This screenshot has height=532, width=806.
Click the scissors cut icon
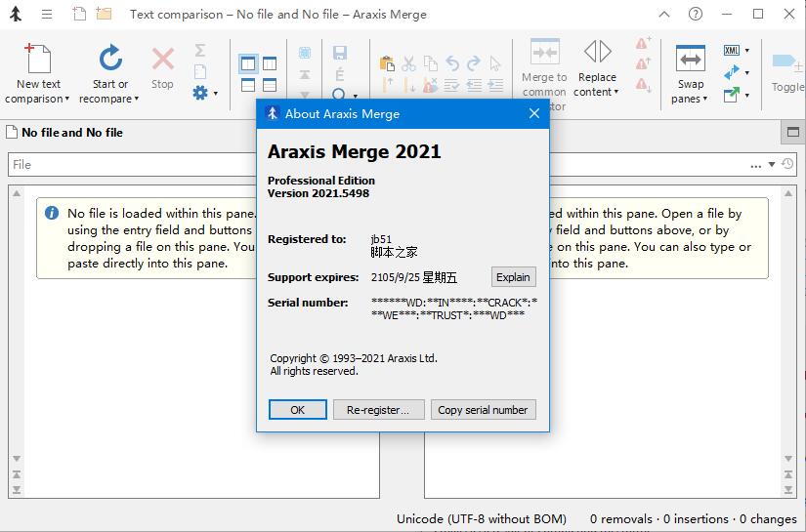pyautogui.click(x=408, y=63)
